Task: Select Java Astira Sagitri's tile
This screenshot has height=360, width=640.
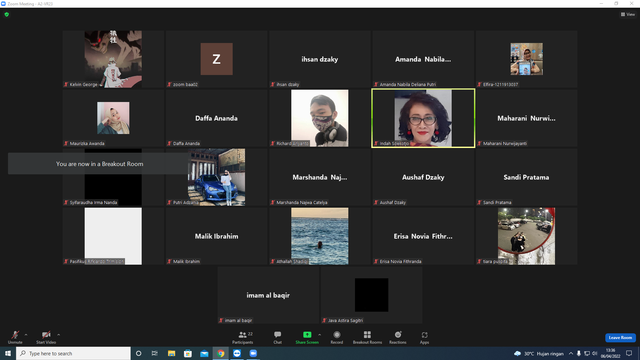Action: (x=371, y=295)
